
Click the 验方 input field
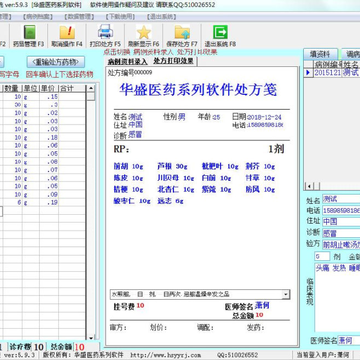tap(341, 244)
